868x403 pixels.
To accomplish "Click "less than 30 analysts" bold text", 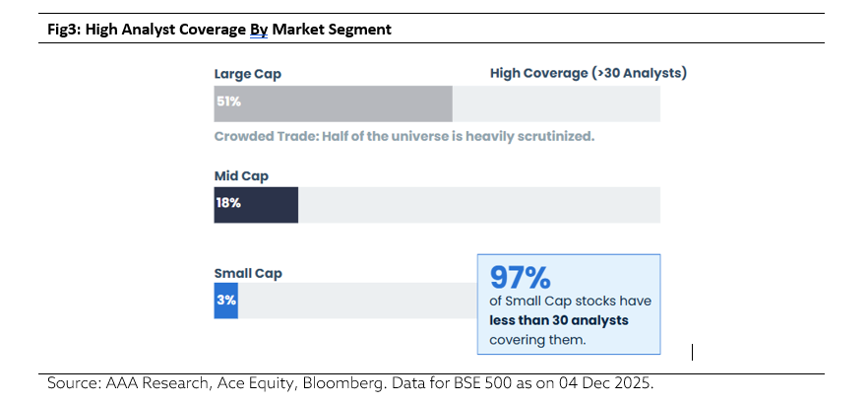I will click(x=558, y=320).
